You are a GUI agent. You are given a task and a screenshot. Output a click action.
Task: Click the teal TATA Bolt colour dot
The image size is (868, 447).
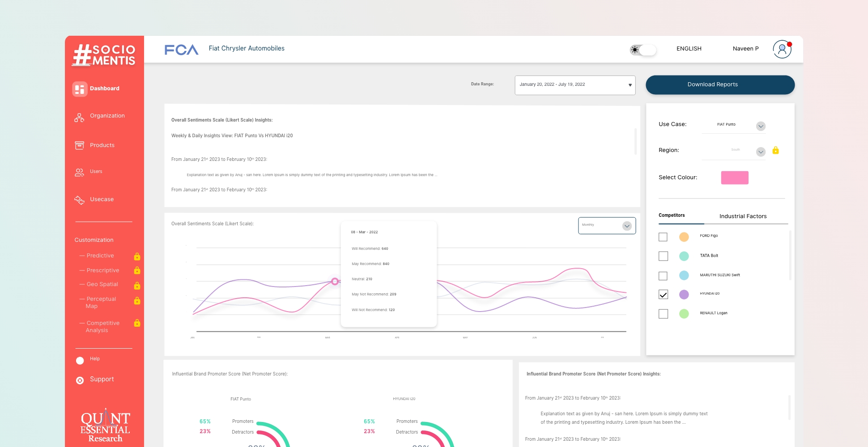(x=684, y=256)
